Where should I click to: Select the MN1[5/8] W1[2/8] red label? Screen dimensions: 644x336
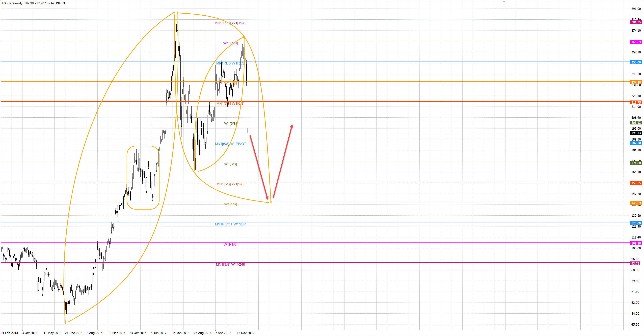(x=230, y=184)
